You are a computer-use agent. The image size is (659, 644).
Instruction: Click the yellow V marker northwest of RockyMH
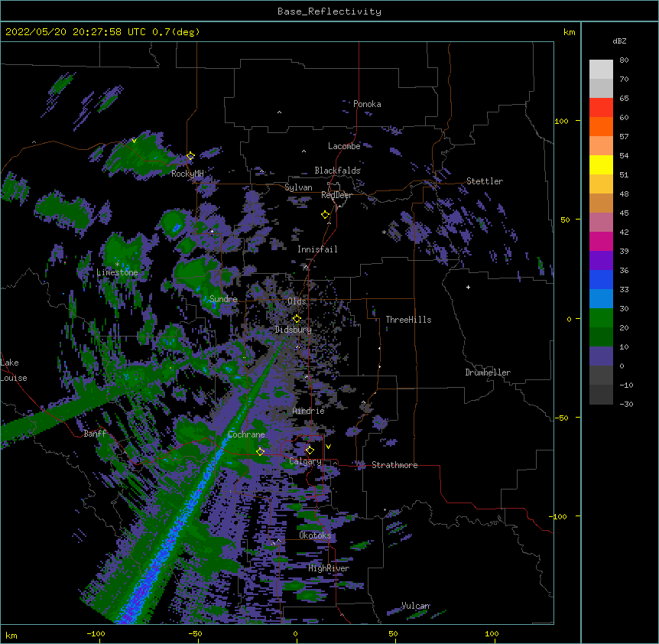click(134, 141)
